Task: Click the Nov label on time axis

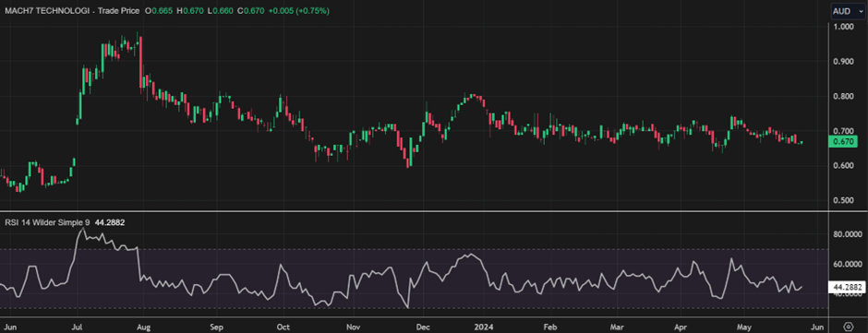Action: 353,327
